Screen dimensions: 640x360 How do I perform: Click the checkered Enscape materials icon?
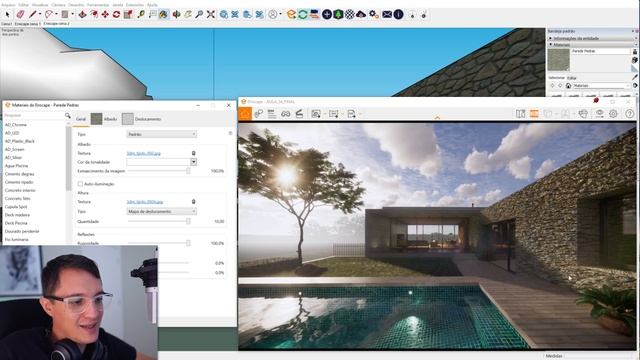click(350, 15)
